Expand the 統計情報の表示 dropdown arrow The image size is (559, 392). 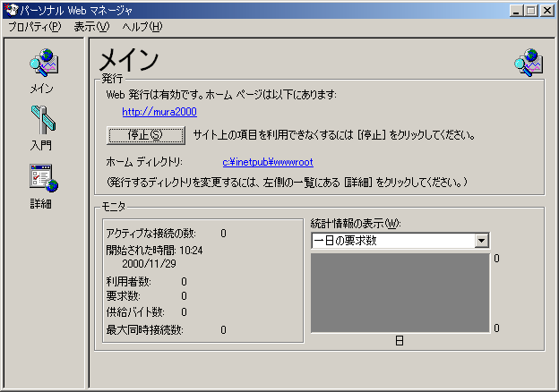point(482,241)
